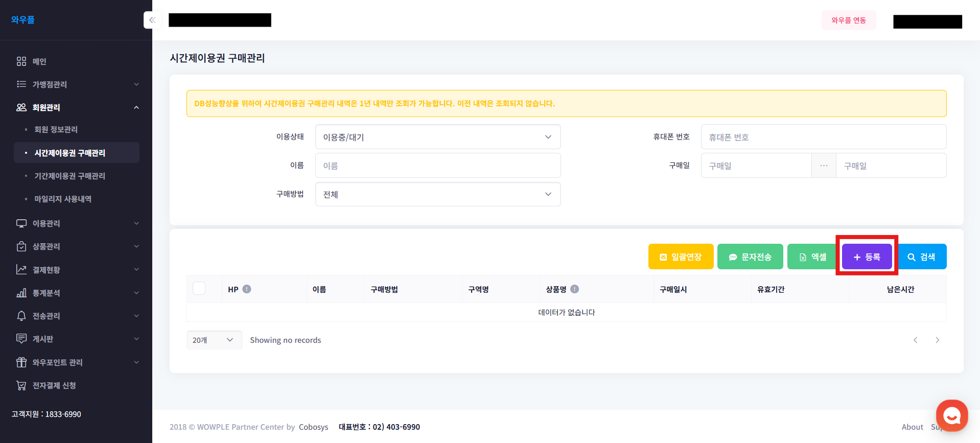Go to next page arrow
Image resolution: width=980 pixels, height=443 pixels.
tap(937, 340)
